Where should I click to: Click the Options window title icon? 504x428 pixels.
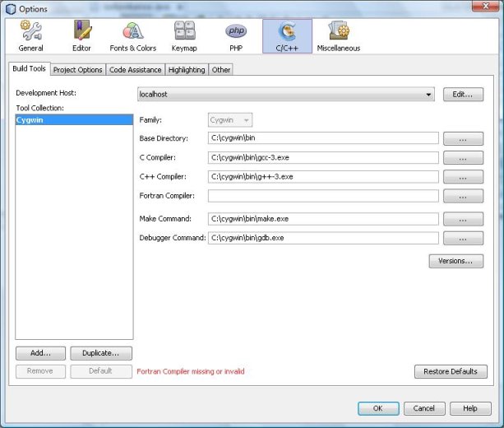pyautogui.click(x=11, y=8)
